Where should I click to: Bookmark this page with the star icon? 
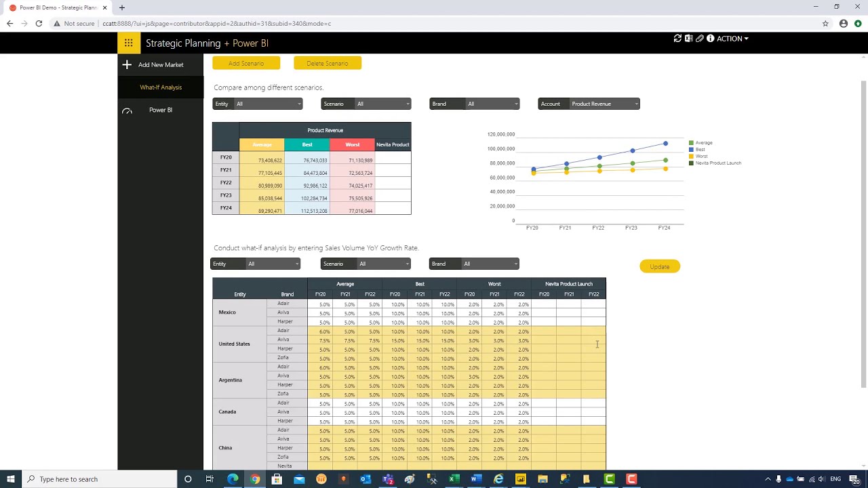(825, 23)
